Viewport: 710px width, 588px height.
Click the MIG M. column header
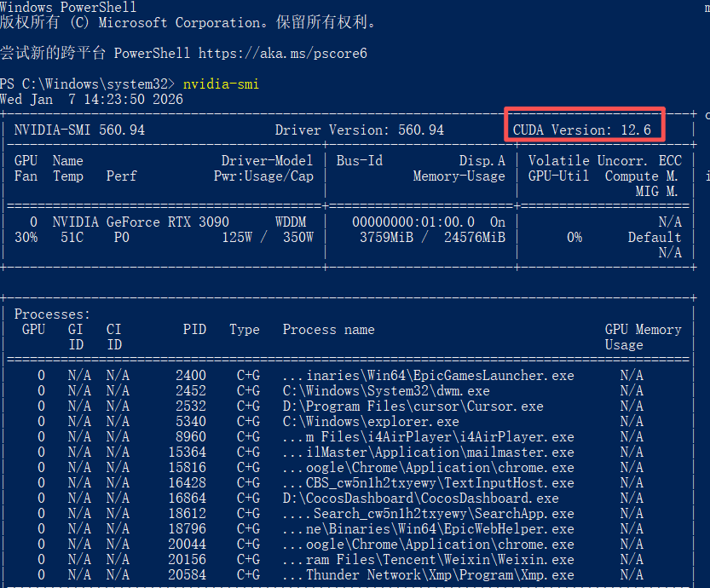656,192
